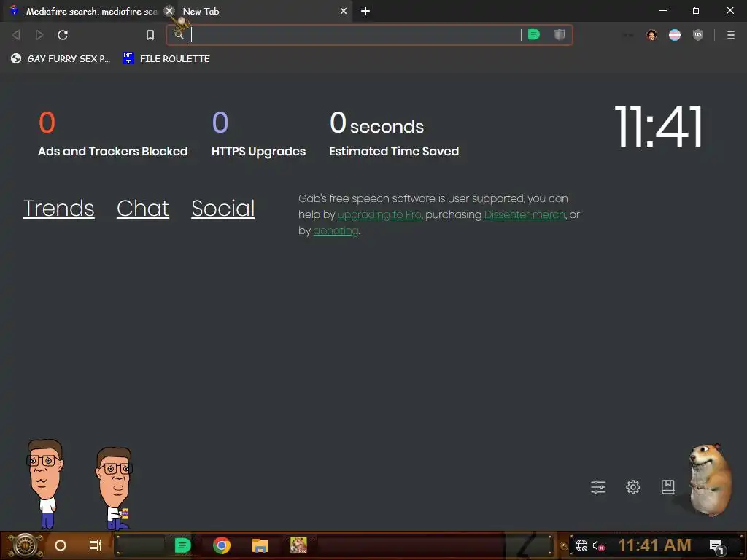747x560 pixels.
Task: Open settings with the gear icon
Action: pos(633,486)
